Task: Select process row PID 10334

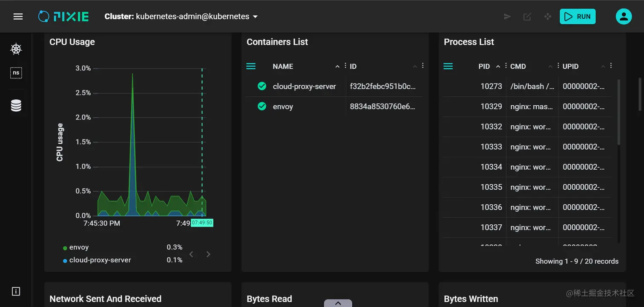Action: [x=526, y=167]
